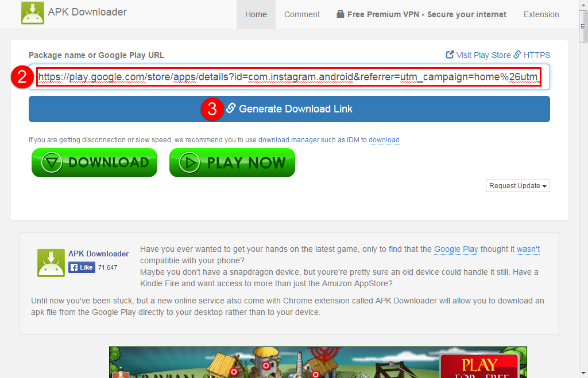Click the wasn't underlined link
This screenshot has width=588, height=378.
[528, 249]
